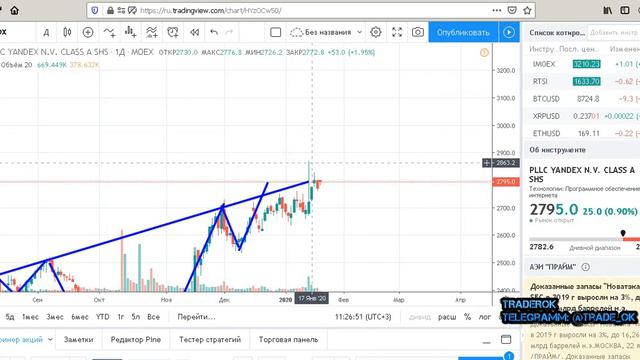
Task: Open the Д timeframe selector
Action: click(x=46, y=32)
